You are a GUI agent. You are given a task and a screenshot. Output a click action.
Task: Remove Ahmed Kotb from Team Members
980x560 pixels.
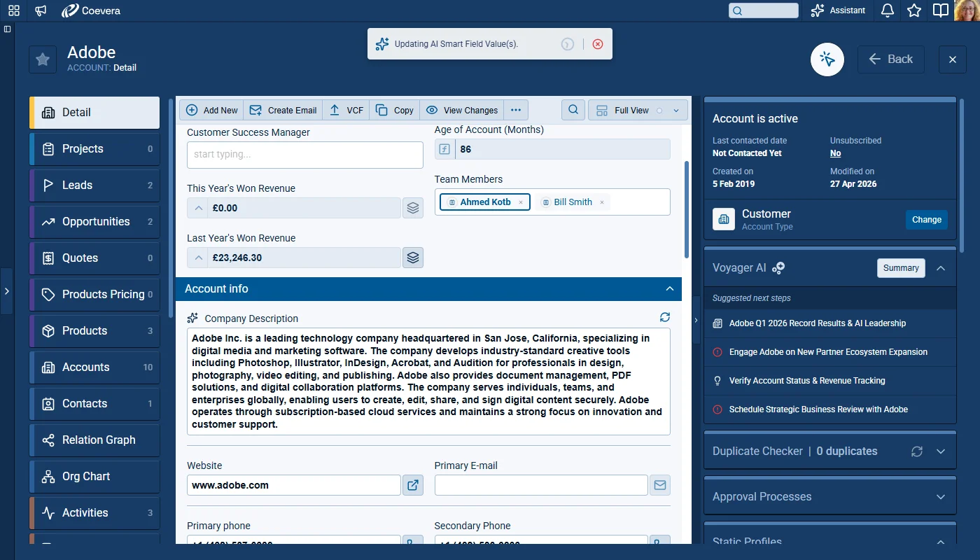[521, 202]
